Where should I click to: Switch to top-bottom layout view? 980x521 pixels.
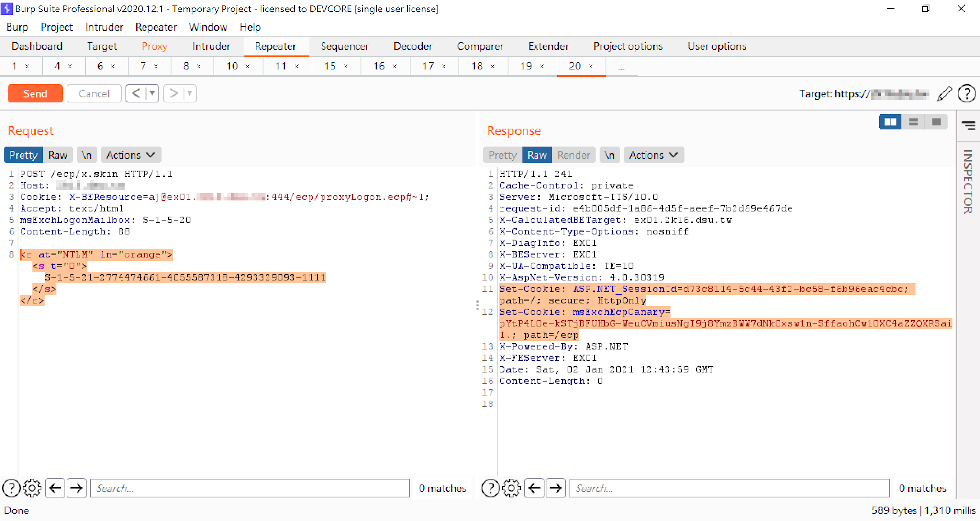point(913,122)
